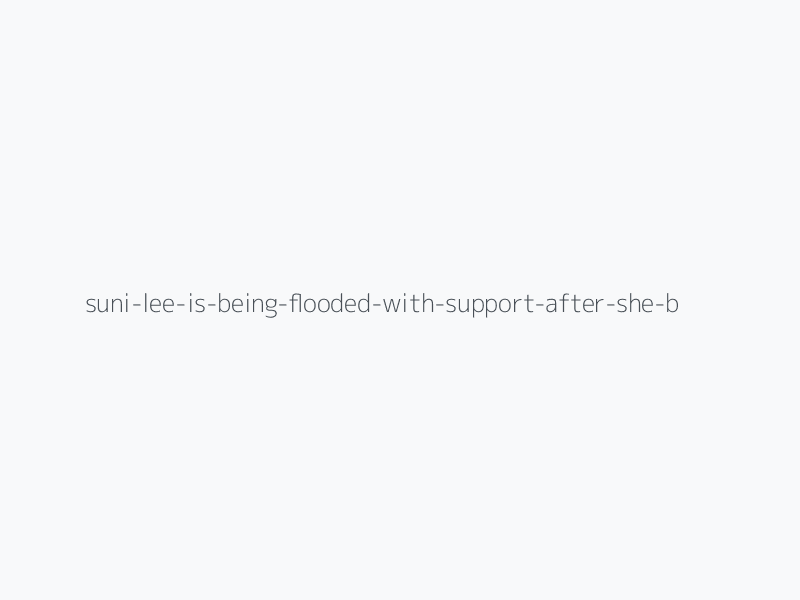Click the hyphen between "with" and "support"
This screenshot has width=800, height=600.
[436, 305]
